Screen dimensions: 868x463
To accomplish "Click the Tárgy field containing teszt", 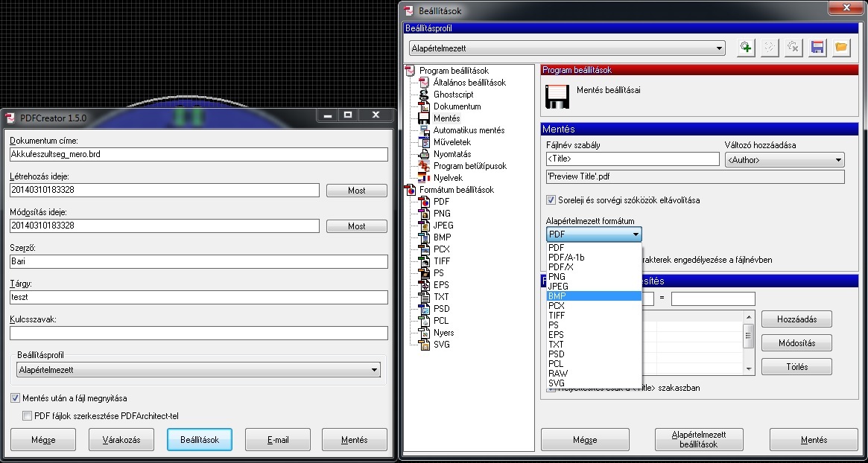I will tap(199, 297).
